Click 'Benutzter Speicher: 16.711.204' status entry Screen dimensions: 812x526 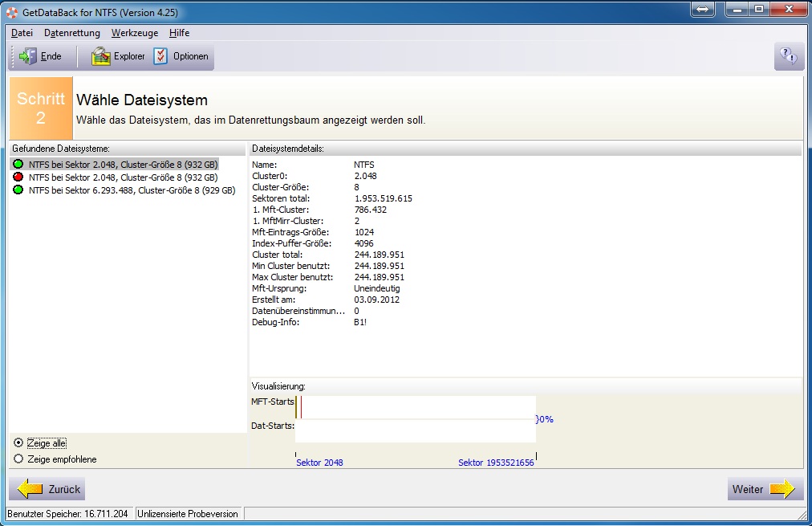pyautogui.click(x=68, y=514)
